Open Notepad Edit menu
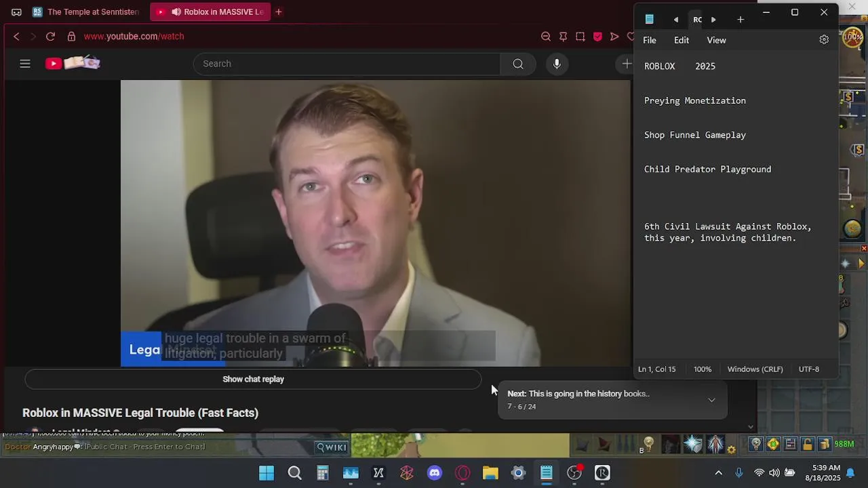The height and width of the screenshot is (488, 868). coord(682,40)
